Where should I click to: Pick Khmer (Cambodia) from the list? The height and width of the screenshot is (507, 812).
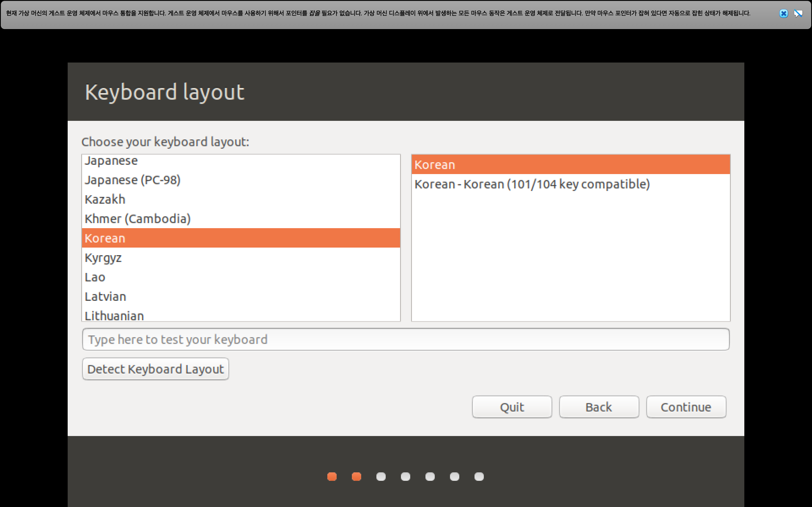pos(138,219)
